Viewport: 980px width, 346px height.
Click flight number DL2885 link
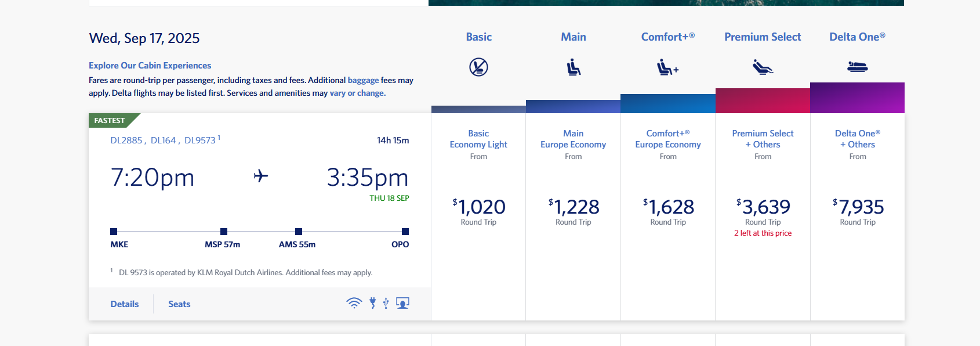(x=126, y=140)
